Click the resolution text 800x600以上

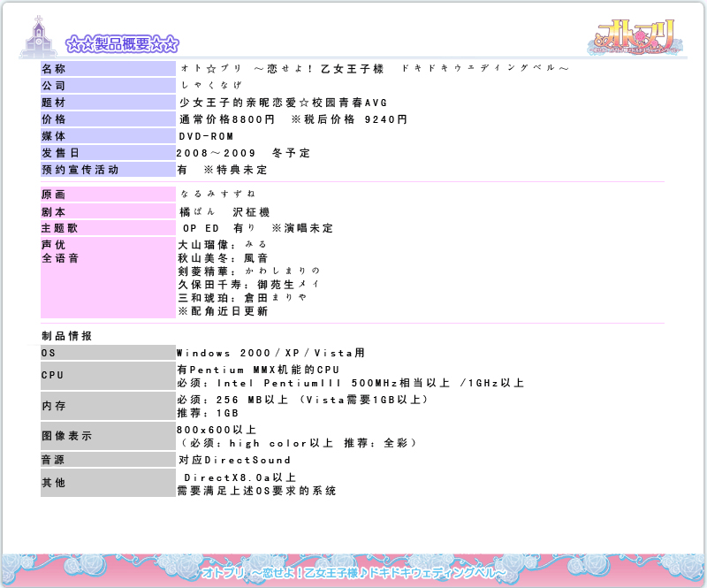pyautogui.click(x=217, y=430)
